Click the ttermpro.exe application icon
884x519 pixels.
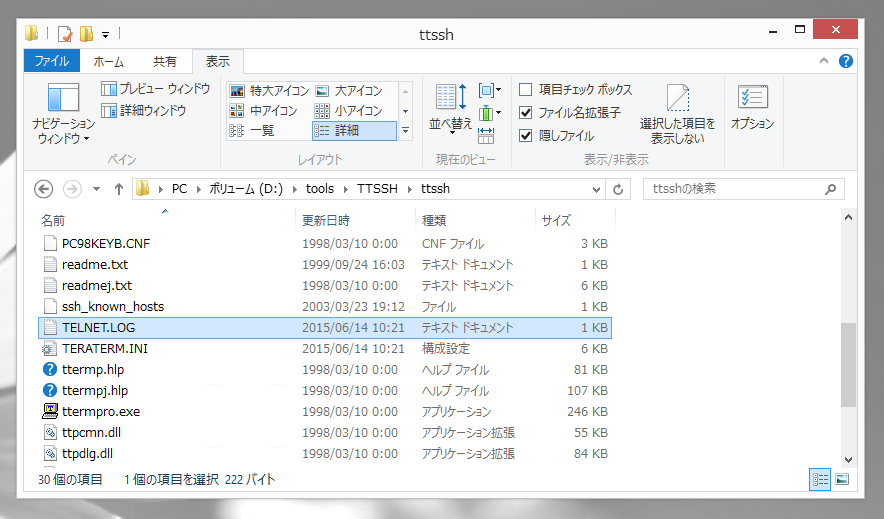coord(50,411)
